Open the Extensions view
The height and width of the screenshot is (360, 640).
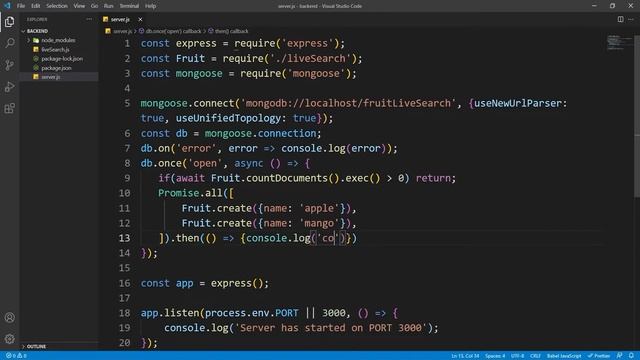[x=9, y=108]
